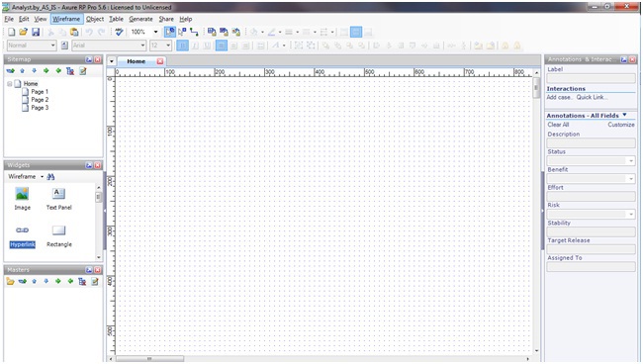Image resolution: width=643 pixels, height=364 pixels.
Task: Open the Wireframe menu
Action: 66,19
